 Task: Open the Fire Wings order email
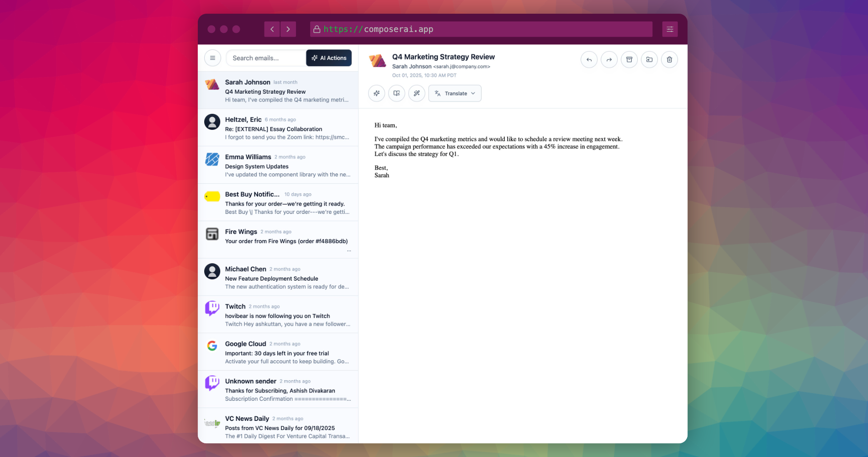(x=278, y=240)
